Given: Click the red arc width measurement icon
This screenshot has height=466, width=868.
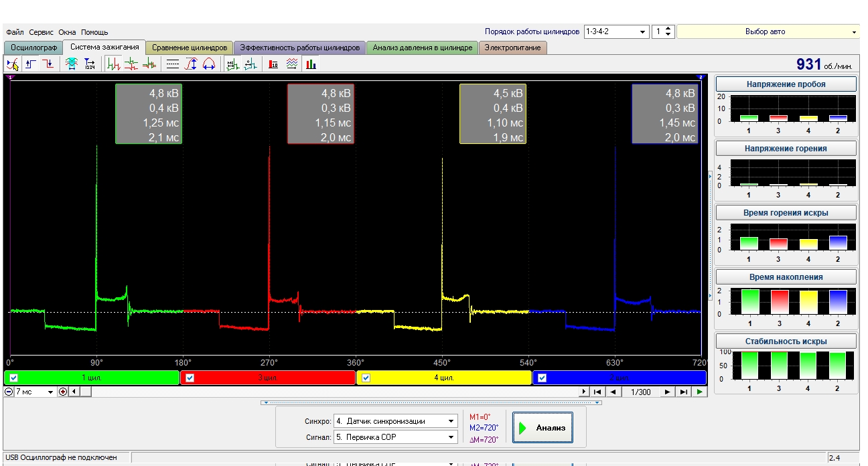Looking at the screenshot, I should click(209, 64).
